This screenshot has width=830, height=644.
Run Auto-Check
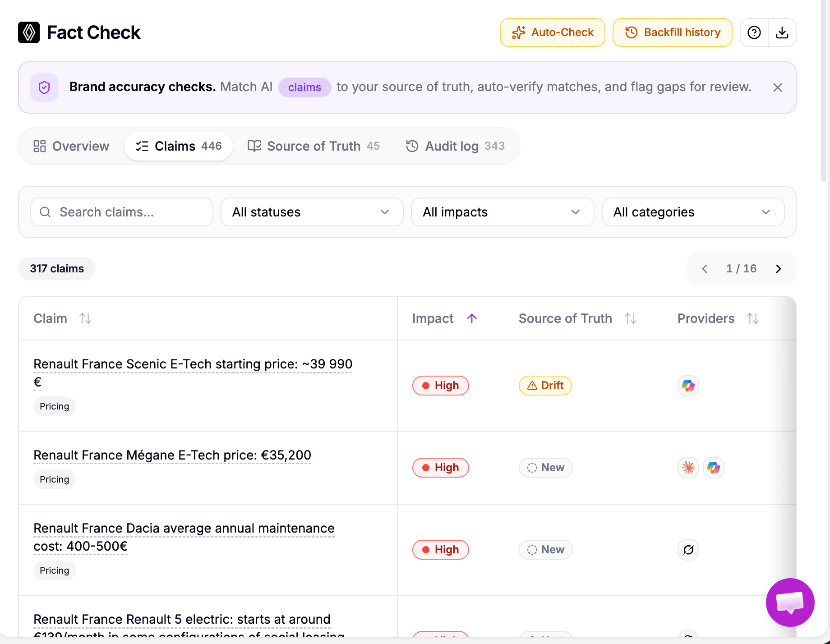point(553,32)
